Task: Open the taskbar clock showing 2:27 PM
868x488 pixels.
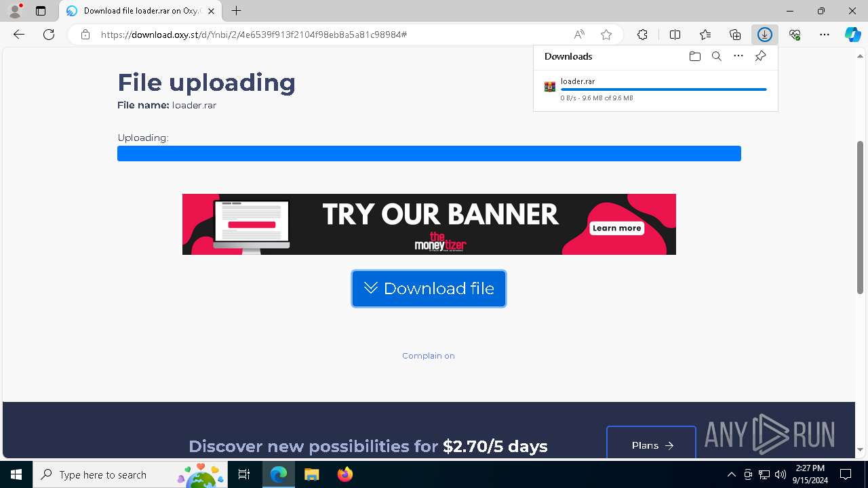Action: [x=810, y=474]
